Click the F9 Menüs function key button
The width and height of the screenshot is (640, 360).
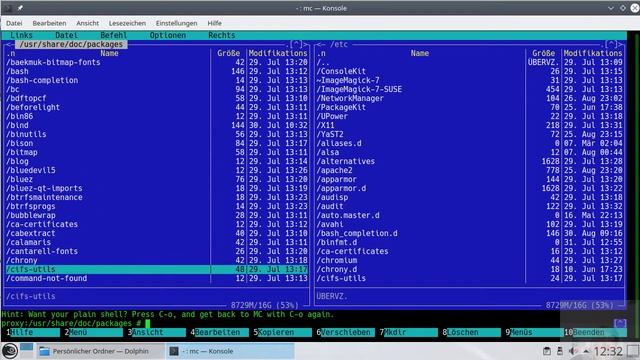(536, 332)
